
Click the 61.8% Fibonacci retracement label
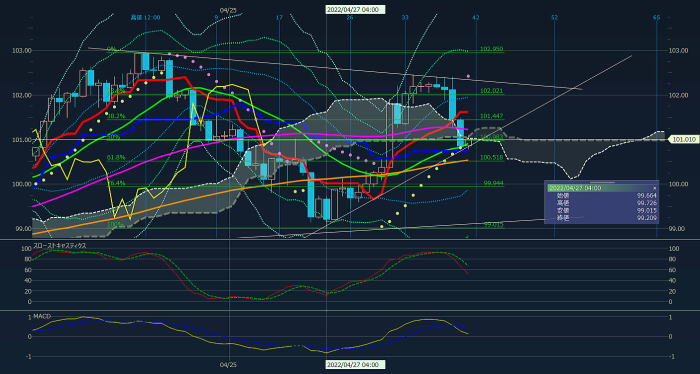[115, 158]
